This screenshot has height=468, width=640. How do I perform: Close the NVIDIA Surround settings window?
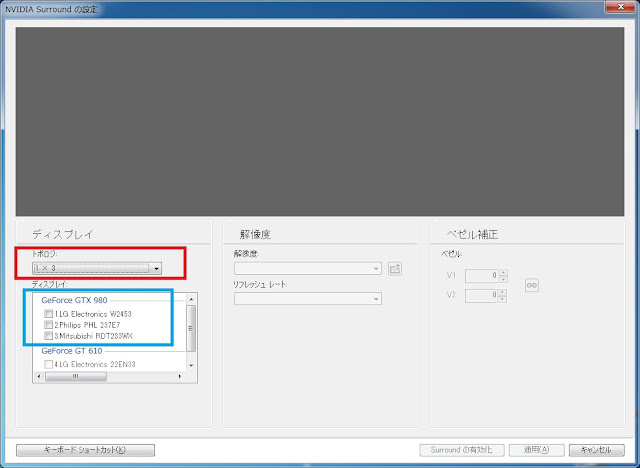pos(620,7)
